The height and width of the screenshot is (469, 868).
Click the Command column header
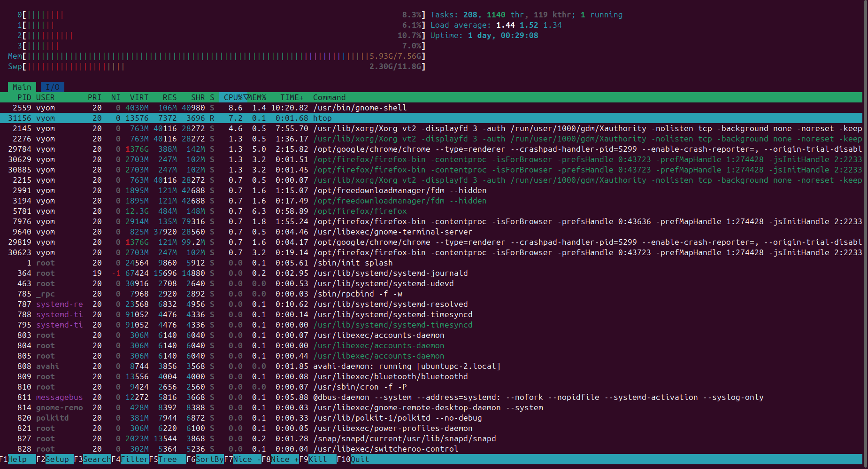click(x=330, y=97)
